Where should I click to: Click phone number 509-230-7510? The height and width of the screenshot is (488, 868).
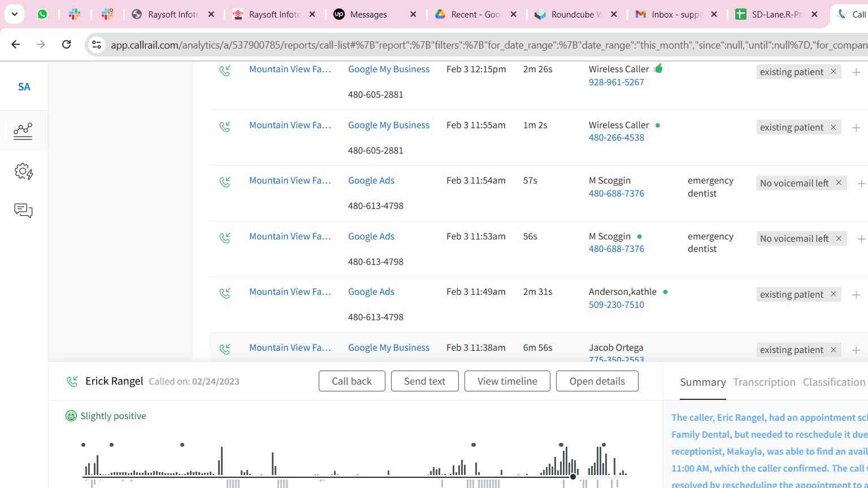pos(617,304)
